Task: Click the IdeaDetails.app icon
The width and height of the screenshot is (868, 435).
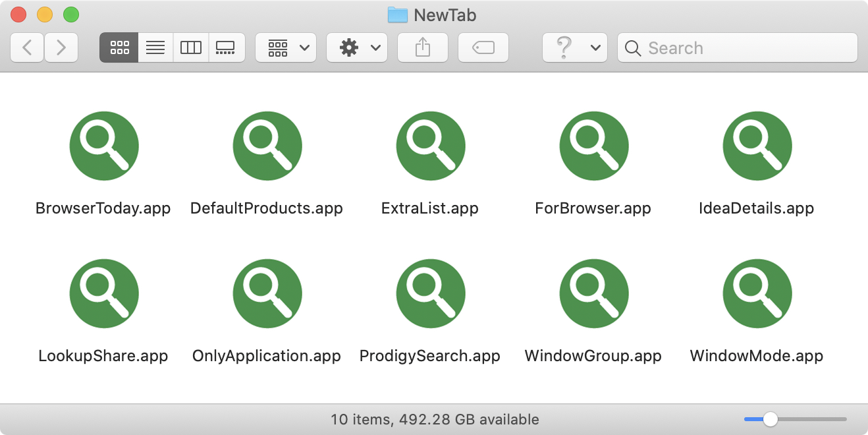Action: pyautogui.click(x=757, y=146)
